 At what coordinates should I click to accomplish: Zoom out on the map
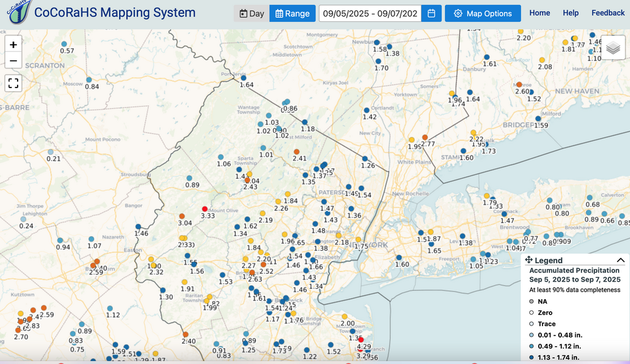(x=13, y=61)
